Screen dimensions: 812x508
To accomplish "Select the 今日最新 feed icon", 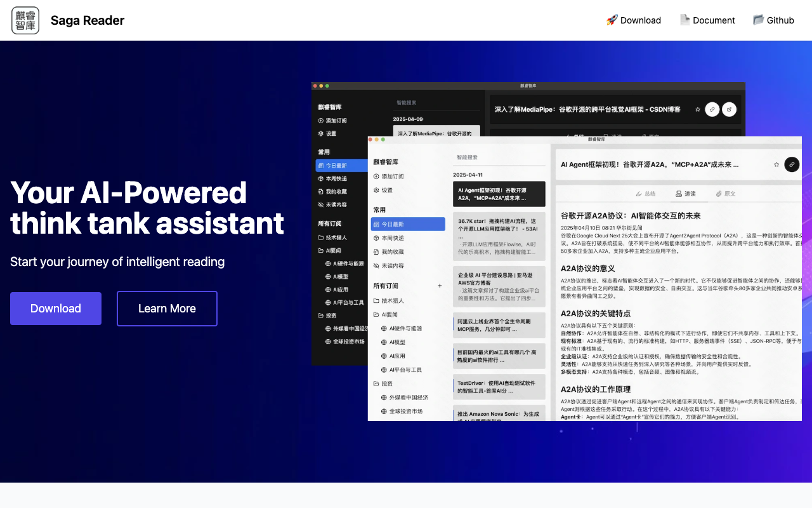I will pos(376,224).
